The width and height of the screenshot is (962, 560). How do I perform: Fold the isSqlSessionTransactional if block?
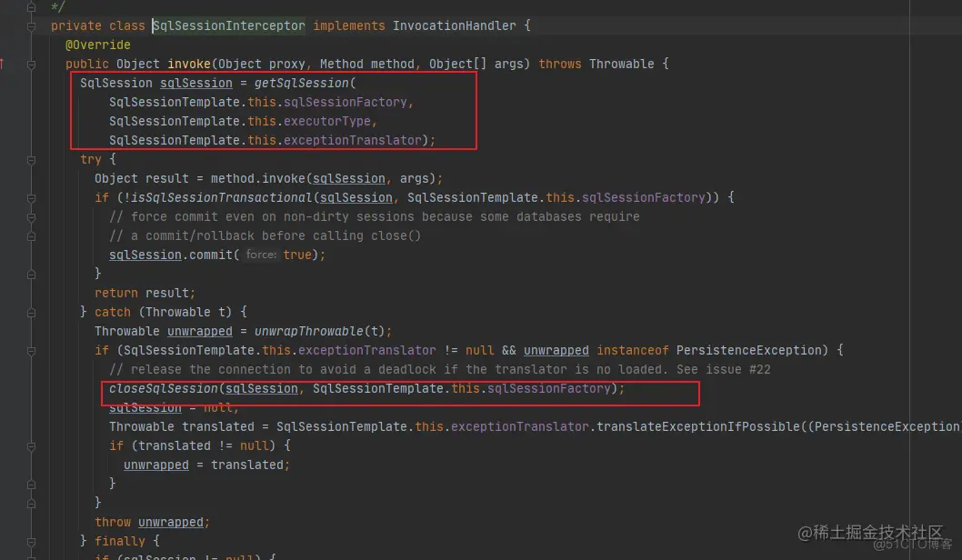31,198
